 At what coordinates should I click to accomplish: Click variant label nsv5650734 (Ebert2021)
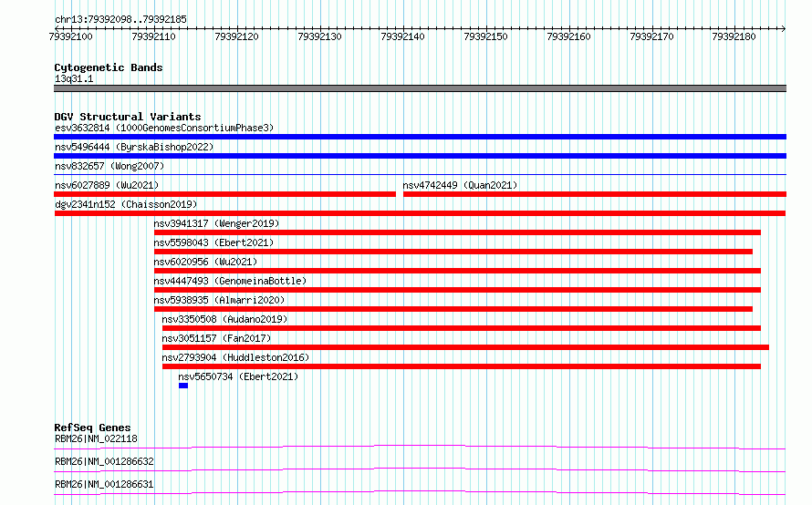tap(238, 376)
